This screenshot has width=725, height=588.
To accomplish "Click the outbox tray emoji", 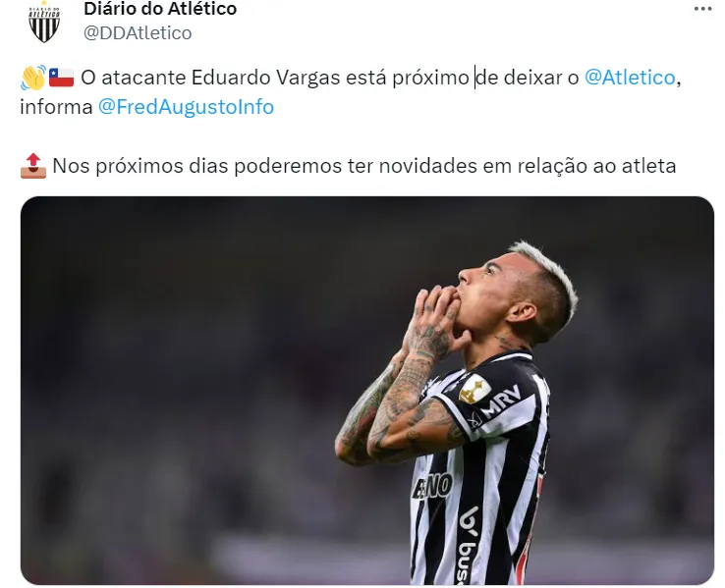I will click(x=33, y=166).
